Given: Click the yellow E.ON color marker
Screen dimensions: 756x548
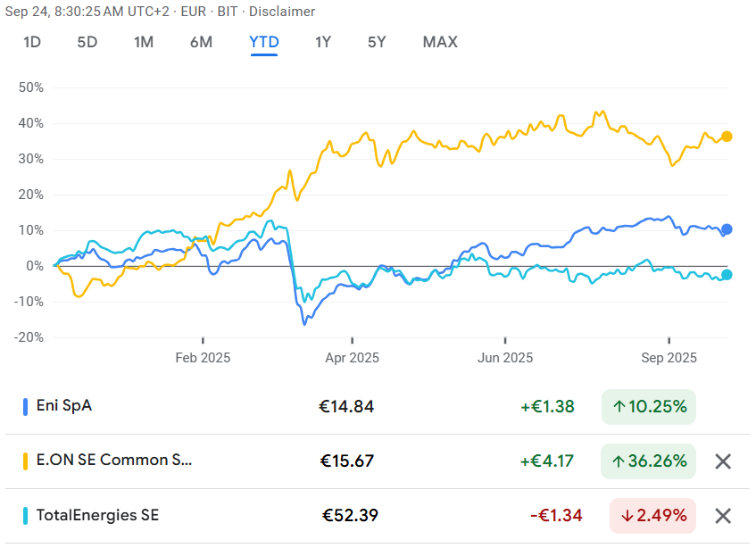Looking at the screenshot, I should [25, 461].
